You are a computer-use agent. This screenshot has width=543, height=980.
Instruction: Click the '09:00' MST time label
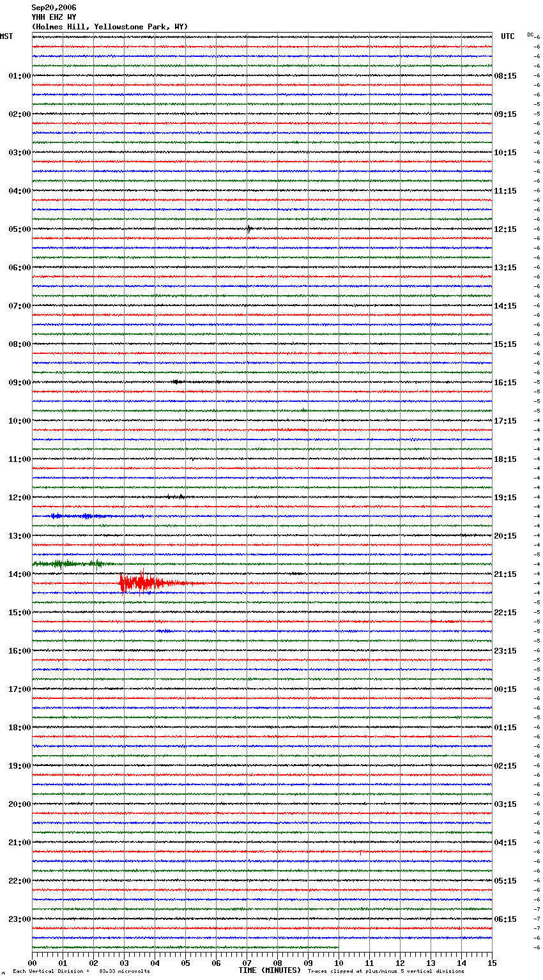coord(20,383)
